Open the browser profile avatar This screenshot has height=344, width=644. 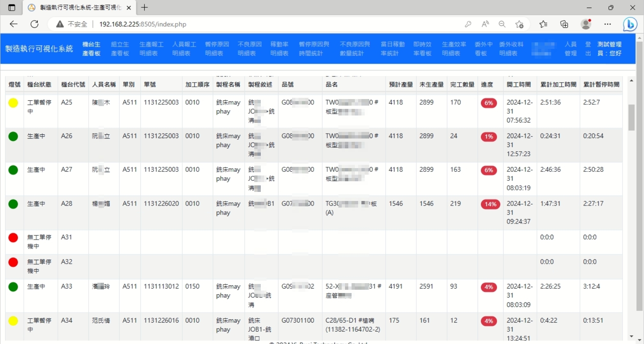tap(586, 24)
